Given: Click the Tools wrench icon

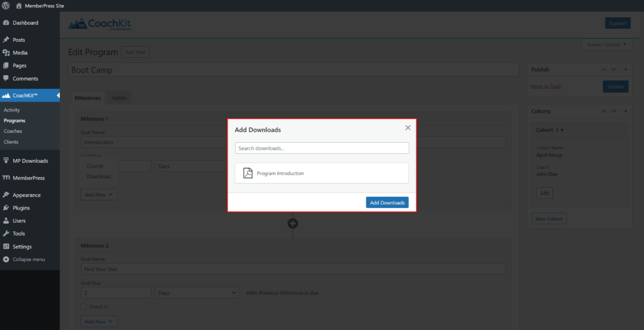Looking at the screenshot, I should [6, 233].
